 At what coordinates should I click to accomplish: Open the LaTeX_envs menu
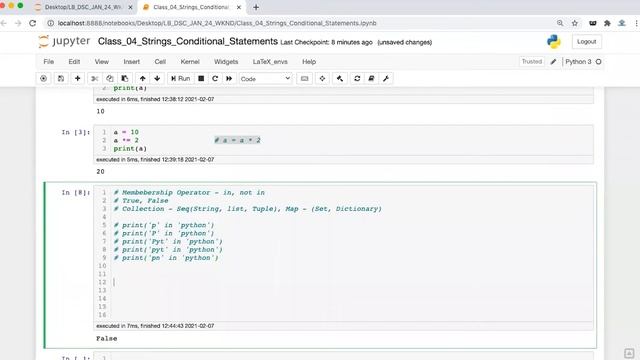pyautogui.click(x=270, y=62)
